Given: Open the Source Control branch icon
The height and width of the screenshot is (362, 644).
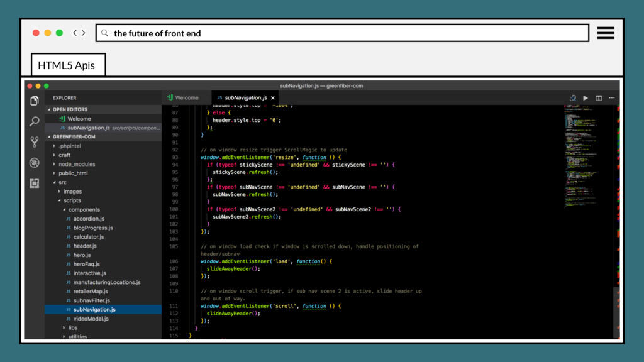Looking at the screenshot, I should coord(35,142).
